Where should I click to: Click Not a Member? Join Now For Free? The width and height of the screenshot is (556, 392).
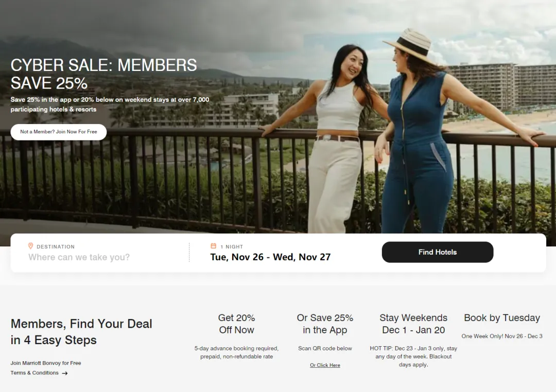pyautogui.click(x=59, y=132)
